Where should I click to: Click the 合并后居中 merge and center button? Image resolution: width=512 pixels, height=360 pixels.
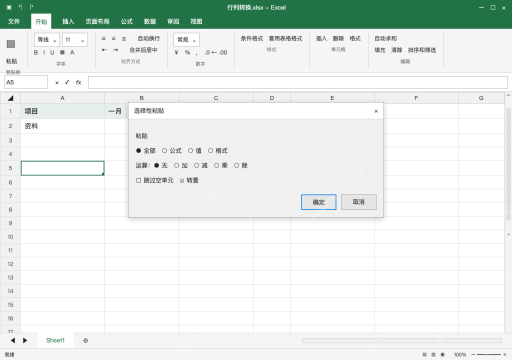tap(143, 50)
